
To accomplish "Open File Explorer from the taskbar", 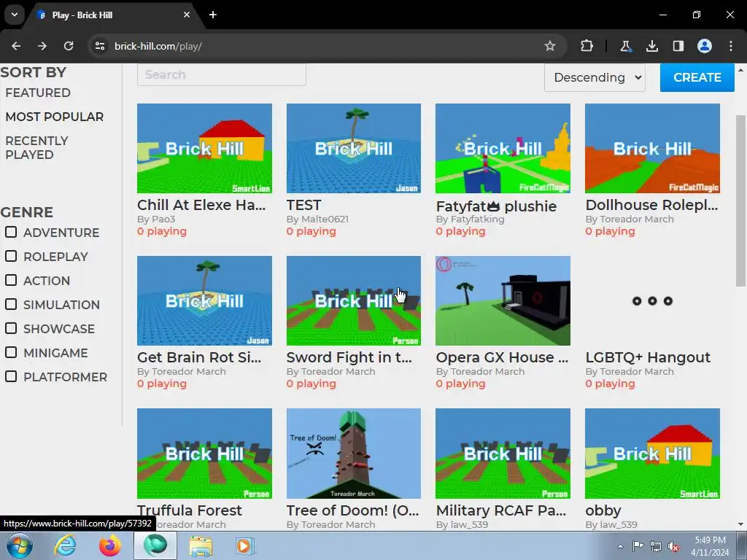I will tap(201, 545).
